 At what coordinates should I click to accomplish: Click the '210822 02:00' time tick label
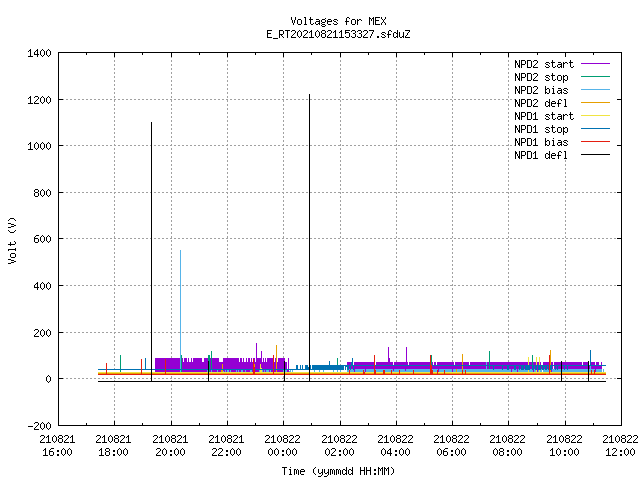tap(340, 446)
